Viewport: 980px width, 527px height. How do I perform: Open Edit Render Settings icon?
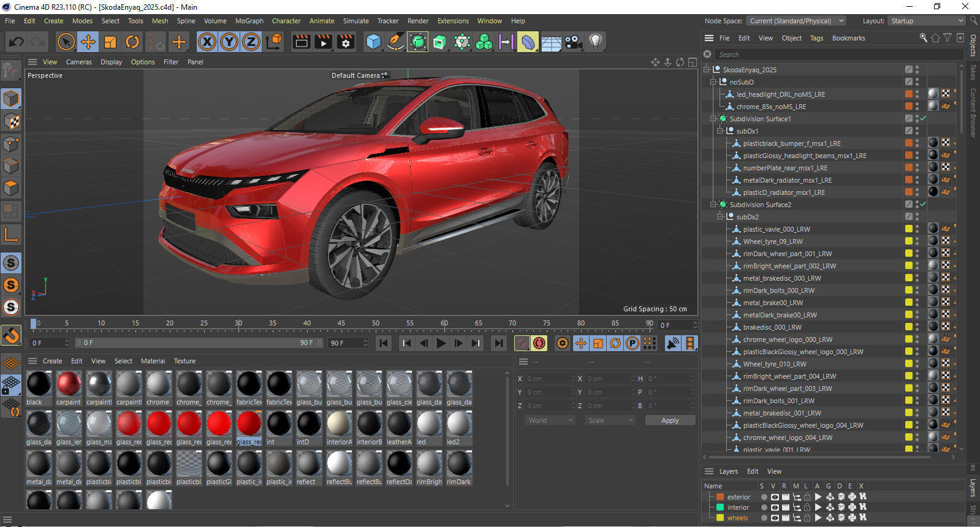point(346,42)
